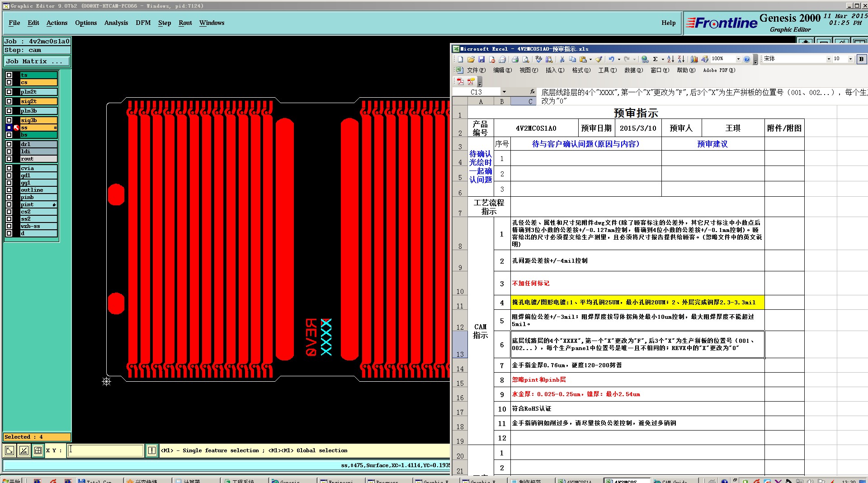868x483 pixels.
Task: Click the Sort Descending icon in Excel
Action: [681, 59]
